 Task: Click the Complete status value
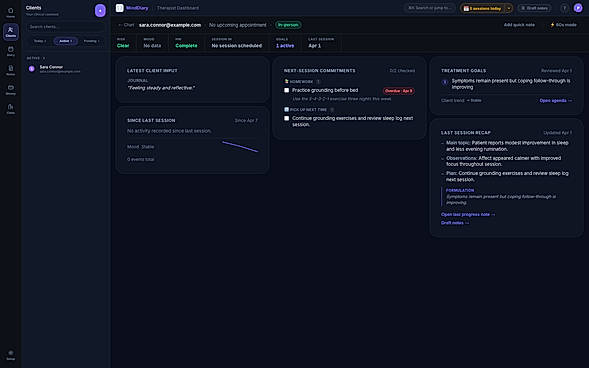click(x=186, y=45)
